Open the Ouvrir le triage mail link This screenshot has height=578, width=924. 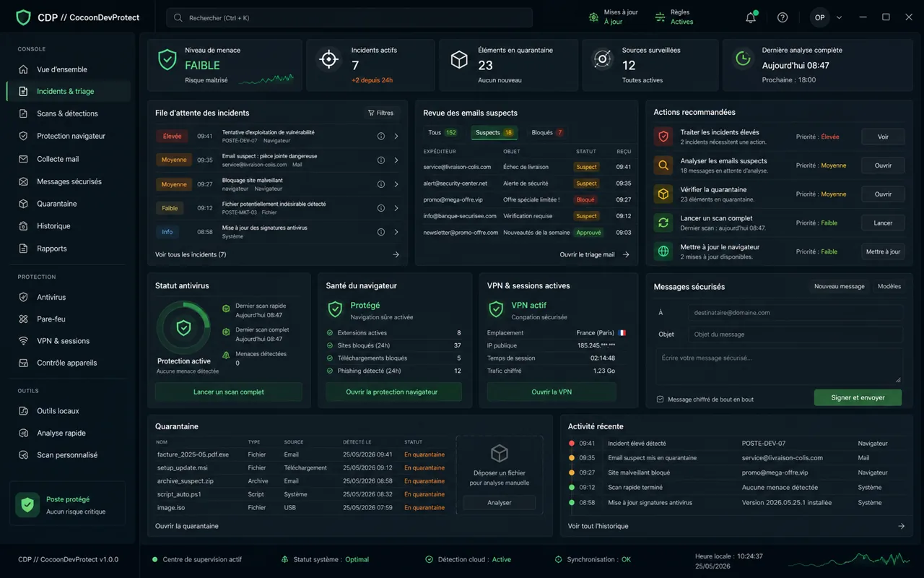[x=595, y=254]
